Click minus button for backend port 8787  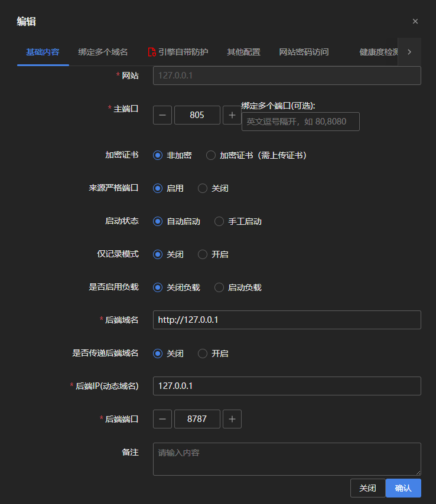tap(162, 419)
